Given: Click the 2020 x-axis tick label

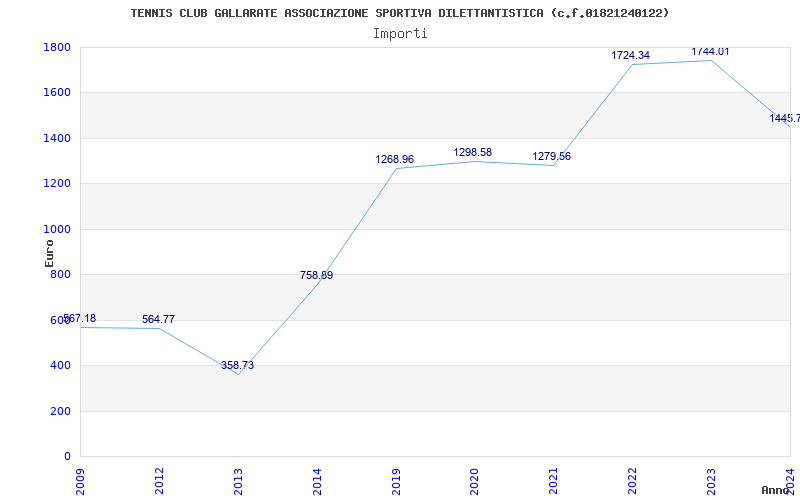Looking at the screenshot, I should tap(474, 481).
